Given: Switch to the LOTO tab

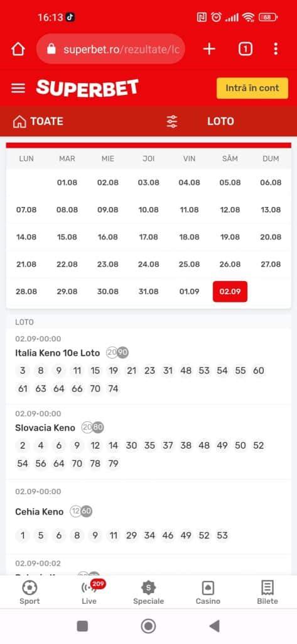Looking at the screenshot, I should click(220, 121).
